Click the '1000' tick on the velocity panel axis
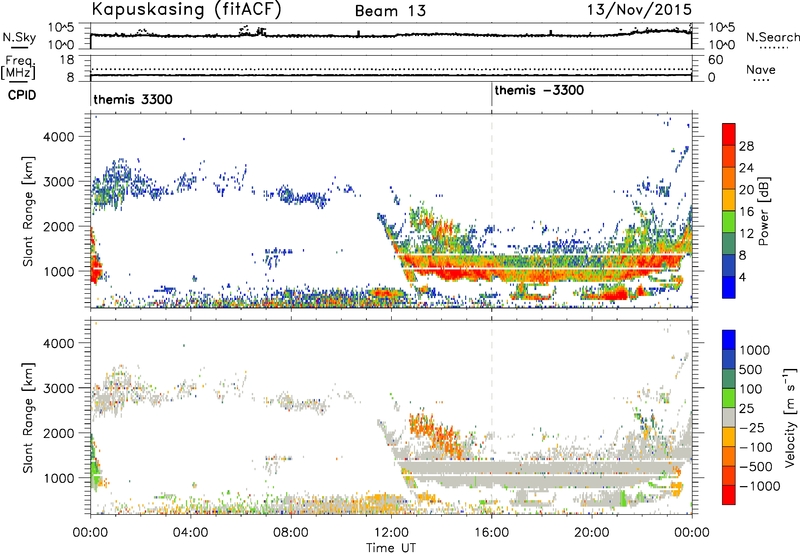Viewport: 800px width, 554px height. pyautogui.click(x=58, y=478)
